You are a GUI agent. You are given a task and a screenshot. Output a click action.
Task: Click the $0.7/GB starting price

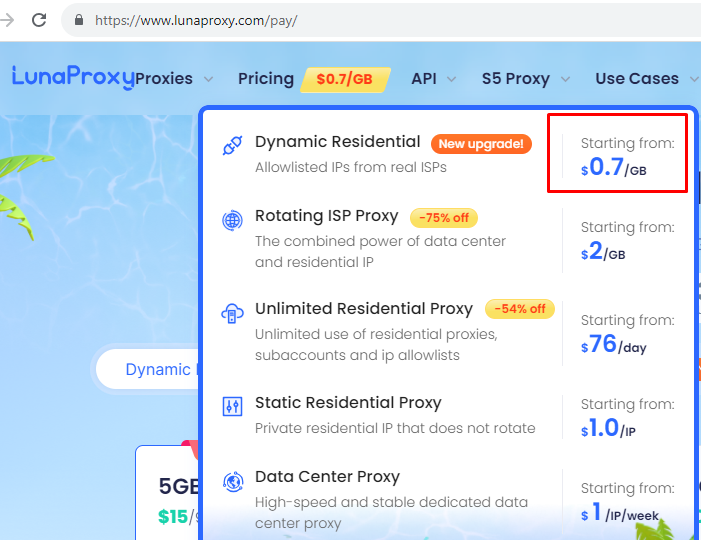click(x=613, y=167)
